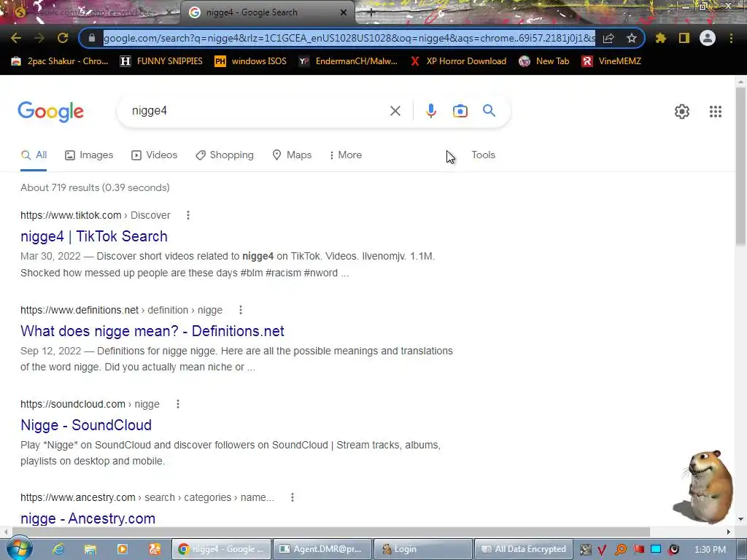
Task: Search by image using camera icon
Action: click(460, 111)
